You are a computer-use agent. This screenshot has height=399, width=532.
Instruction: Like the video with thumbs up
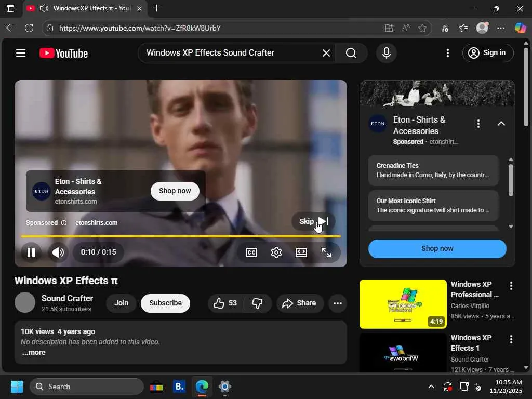pyautogui.click(x=225, y=303)
